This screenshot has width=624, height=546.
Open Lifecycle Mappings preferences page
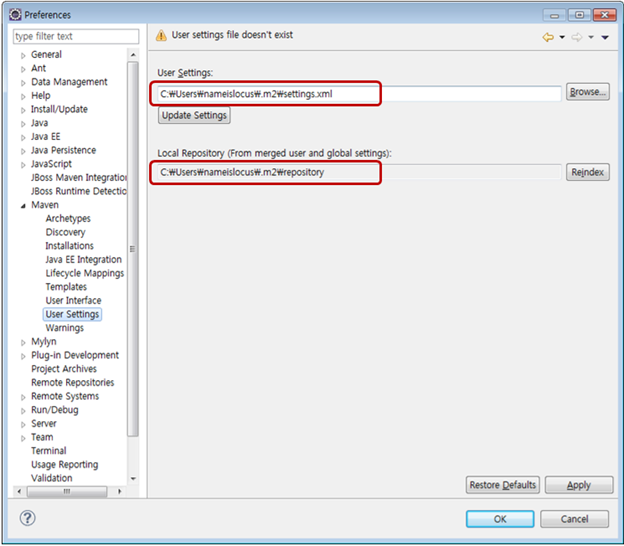coord(85,273)
